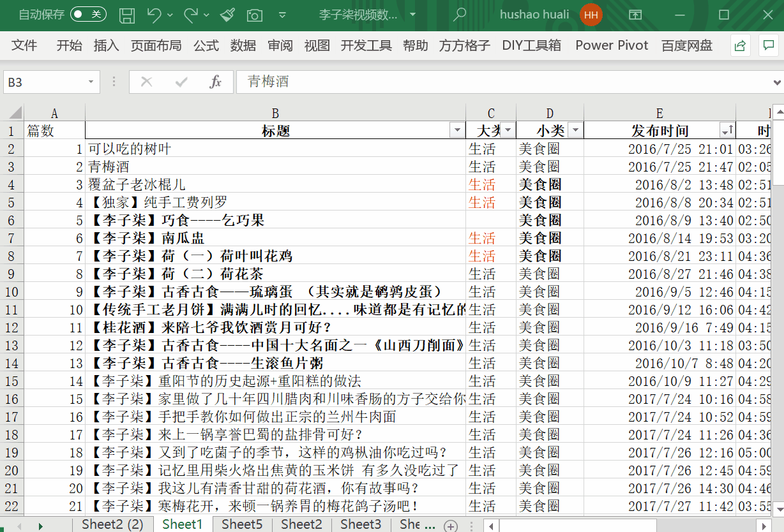Click the vertical scrollbar down arrow

click(x=778, y=509)
